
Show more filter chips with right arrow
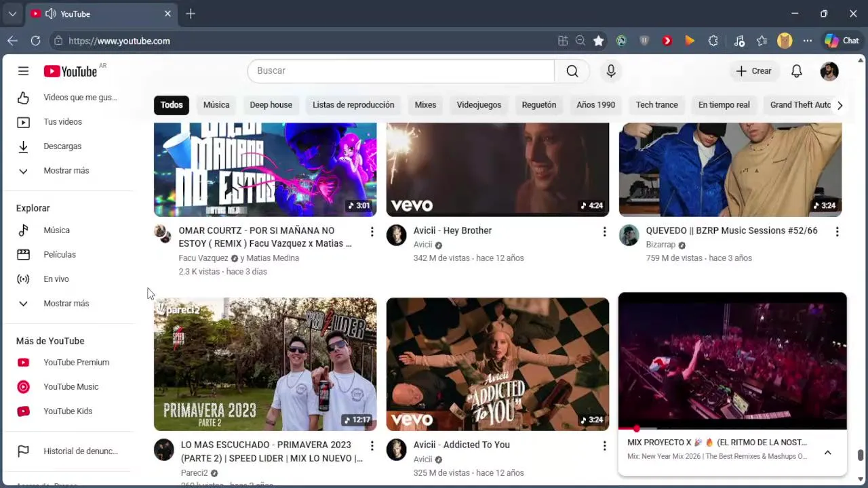point(840,105)
